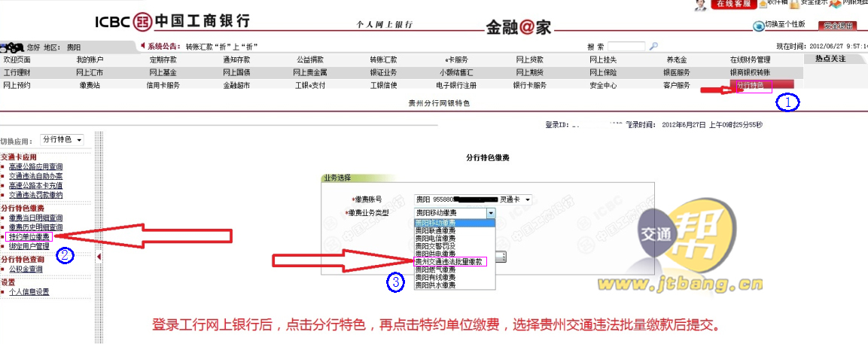Click the 切换至个性版 link
The image size is (868, 344).
tap(784, 25)
